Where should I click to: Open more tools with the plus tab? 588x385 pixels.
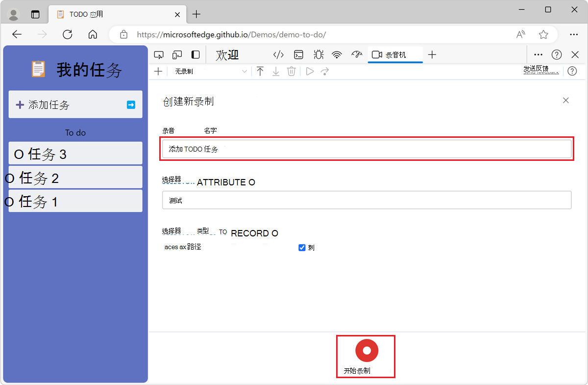pos(432,54)
